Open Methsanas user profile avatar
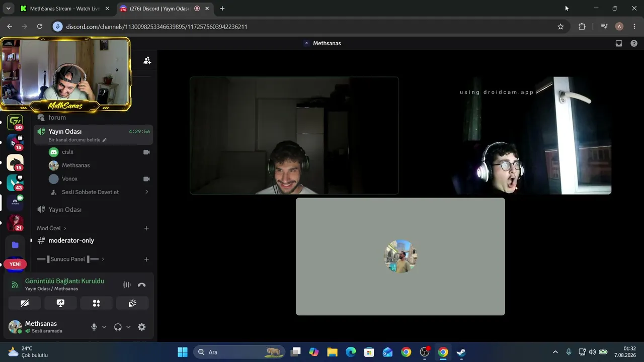The width and height of the screenshot is (644, 362). [15, 327]
